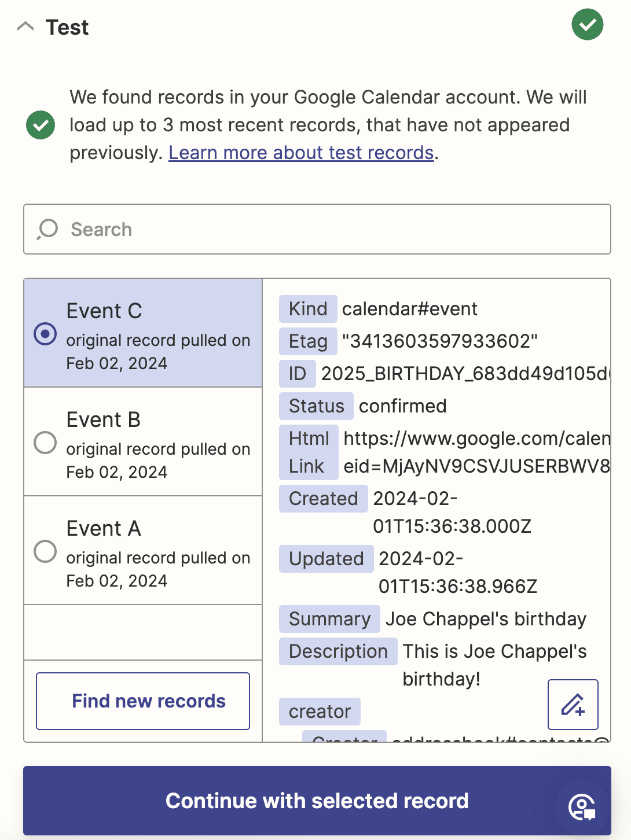This screenshot has height=840, width=631.
Task: Click the Html Link field label
Action: [x=309, y=452]
